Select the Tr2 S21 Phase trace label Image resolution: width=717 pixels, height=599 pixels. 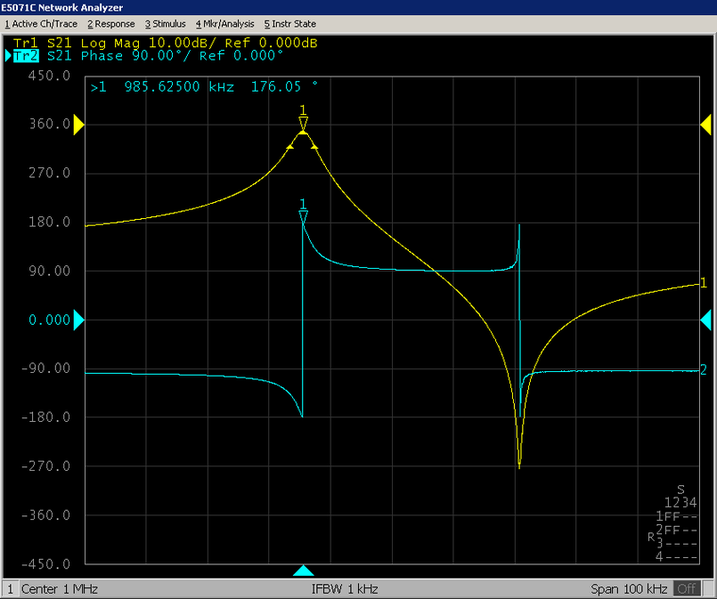coord(148,56)
